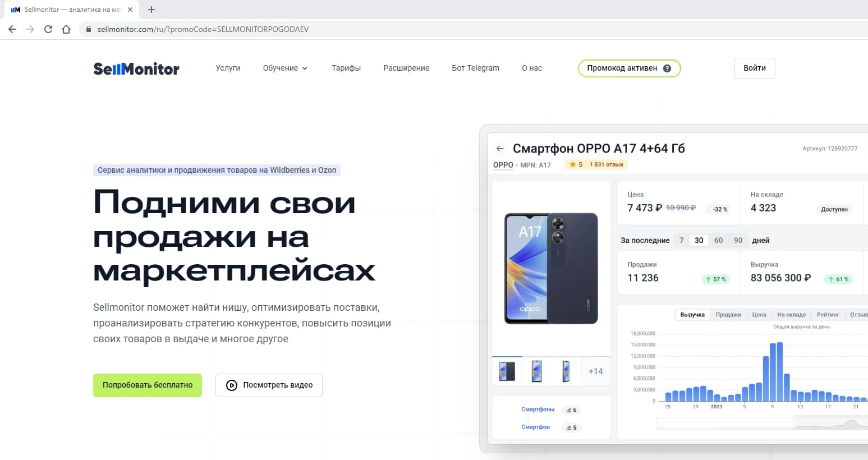Select the third phone thumbnail
Viewport: 868px width, 460px height.
pos(566,371)
